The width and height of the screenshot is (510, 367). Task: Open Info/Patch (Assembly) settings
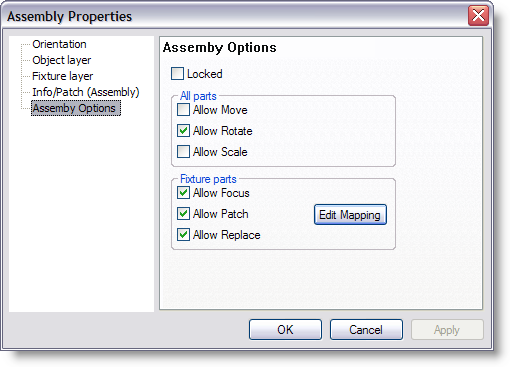pyautogui.click(x=86, y=92)
